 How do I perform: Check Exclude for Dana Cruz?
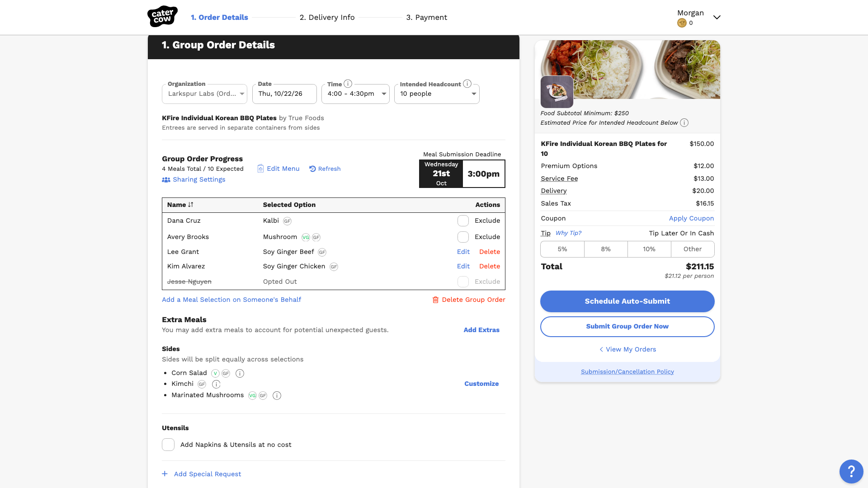coord(463,221)
